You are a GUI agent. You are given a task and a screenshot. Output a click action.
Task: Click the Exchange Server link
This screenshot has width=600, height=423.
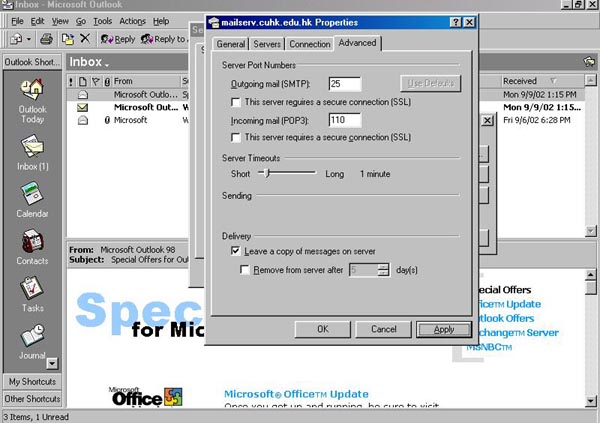point(517,333)
